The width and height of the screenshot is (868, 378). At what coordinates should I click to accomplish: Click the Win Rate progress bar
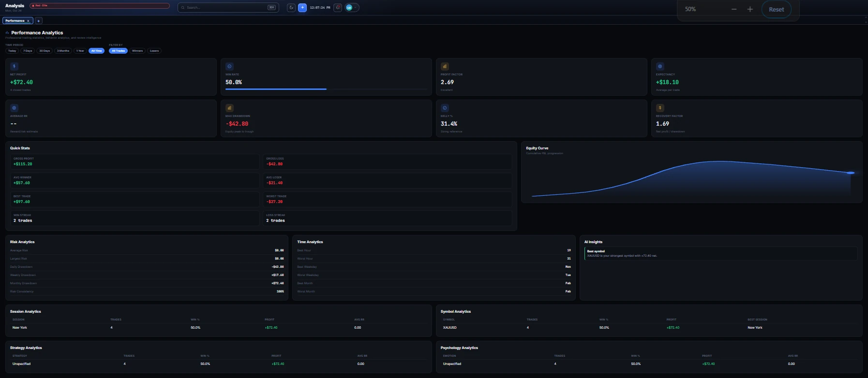pos(327,89)
